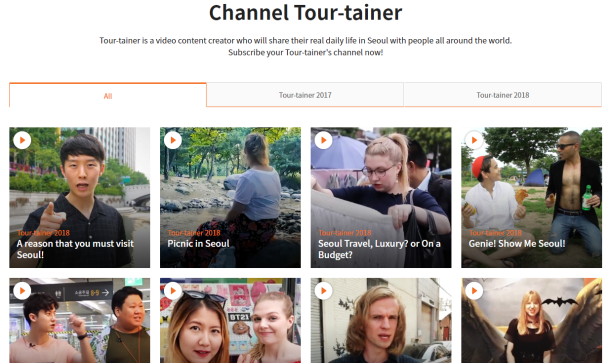Open 'Seoul Travel, Luxury? or On a Budget?' title
610x363 pixels.
coord(379,249)
